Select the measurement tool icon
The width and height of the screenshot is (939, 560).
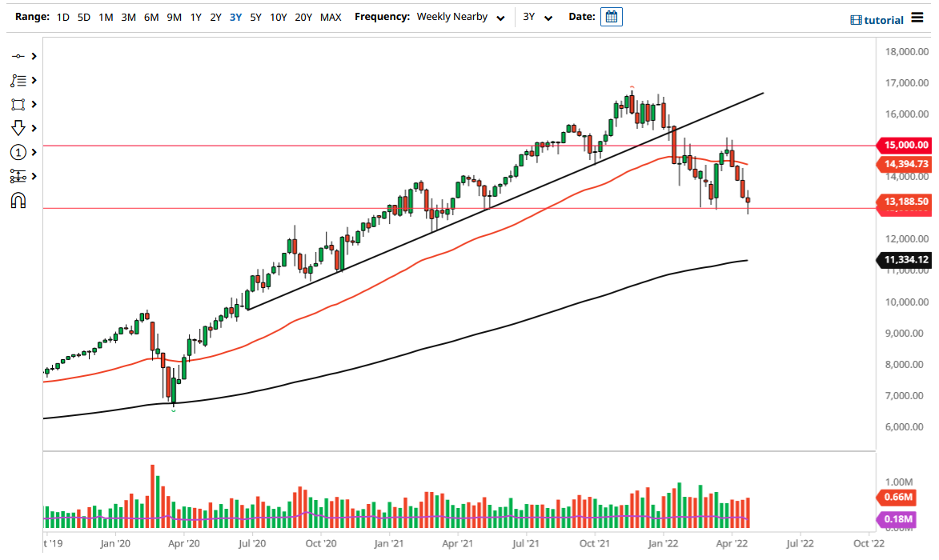point(18,176)
